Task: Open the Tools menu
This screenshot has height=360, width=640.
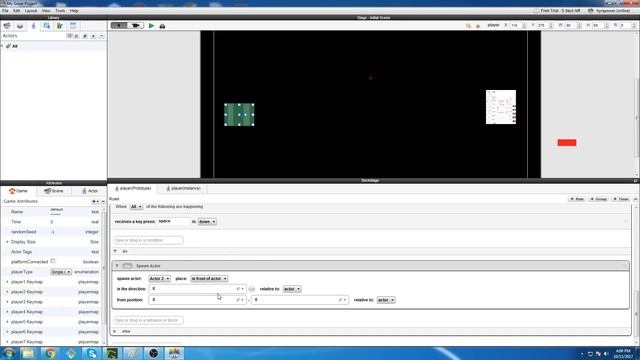Action: point(60,11)
